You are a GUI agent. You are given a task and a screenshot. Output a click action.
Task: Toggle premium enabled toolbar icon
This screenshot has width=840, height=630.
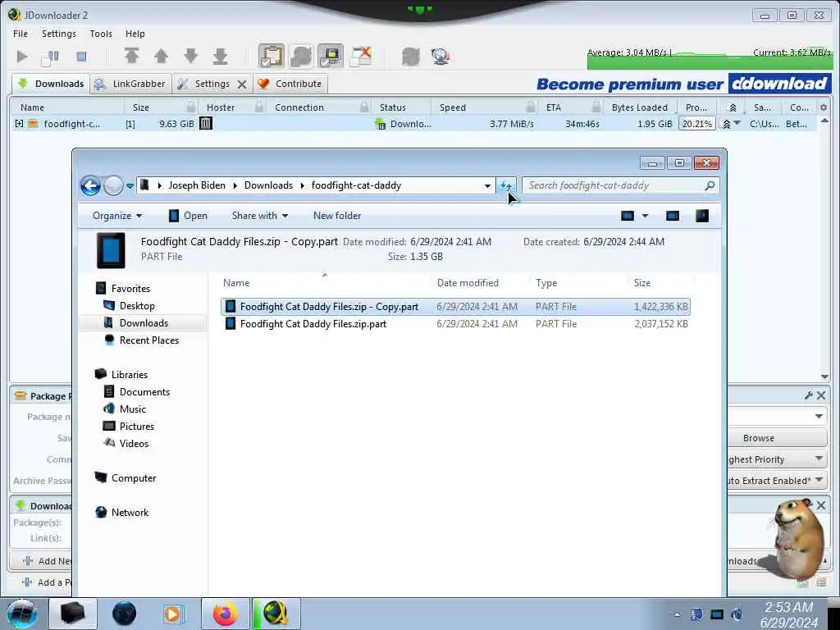(331, 56)
